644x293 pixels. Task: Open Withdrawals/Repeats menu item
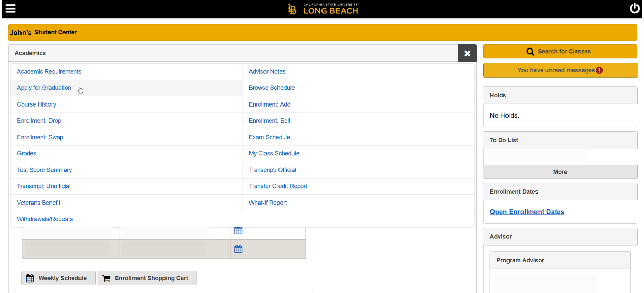click(45, 219)
